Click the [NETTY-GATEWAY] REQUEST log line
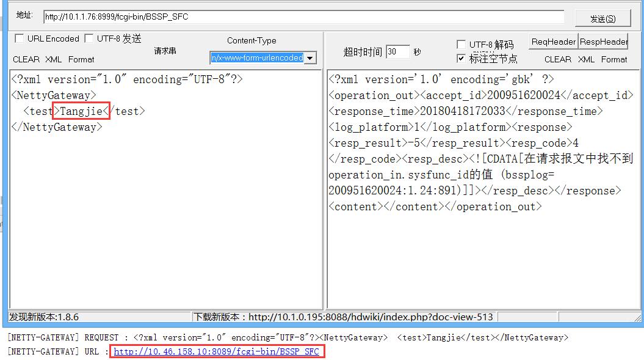The height and width of the screenshot is (360, 644). (x=288, y=338)
